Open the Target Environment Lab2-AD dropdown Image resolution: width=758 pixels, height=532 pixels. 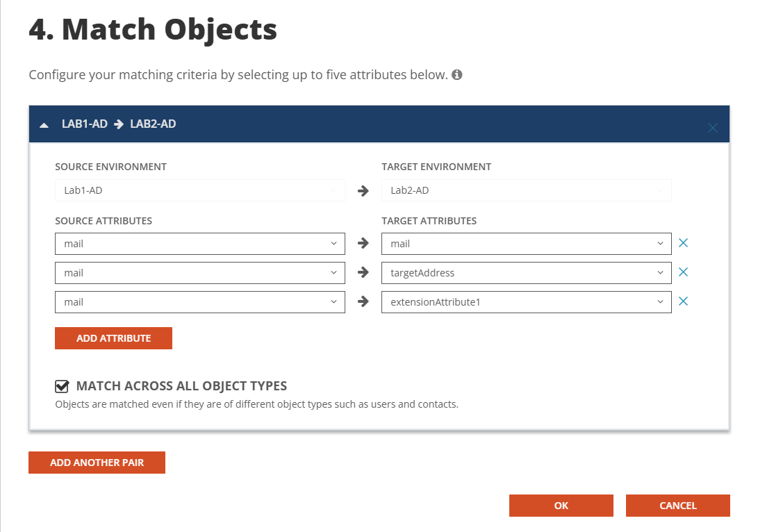coord(526,190)
